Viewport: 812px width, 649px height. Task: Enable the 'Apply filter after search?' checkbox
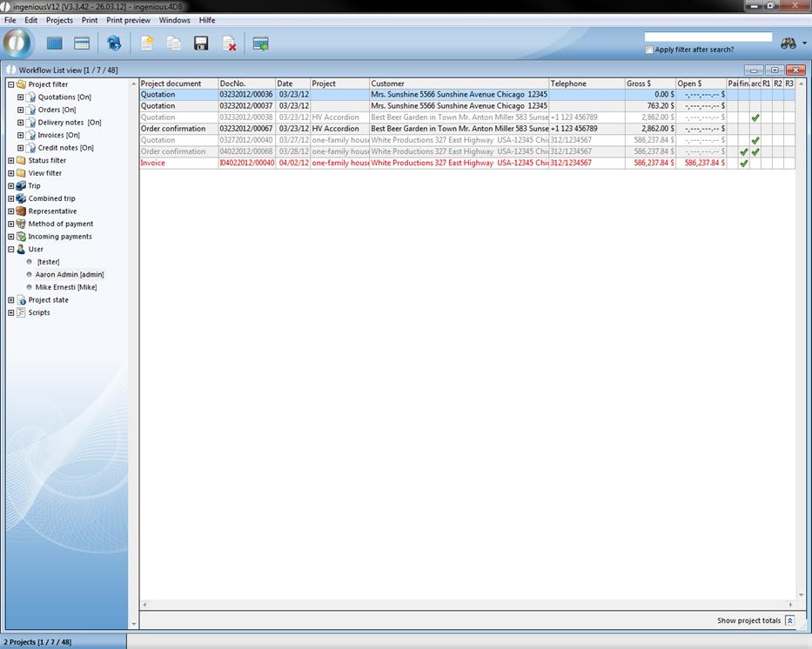pyautogui.click(x=649, y=50)
